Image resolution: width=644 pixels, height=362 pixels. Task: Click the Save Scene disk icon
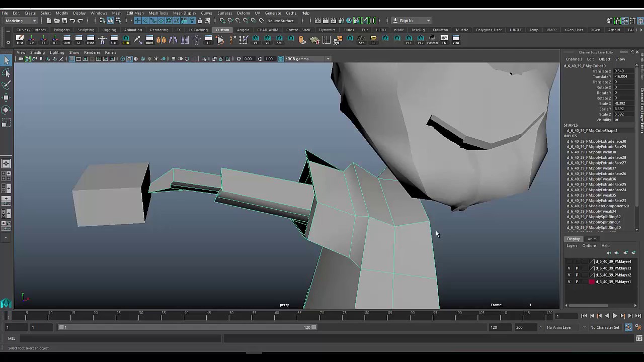[x=64, y=21]
